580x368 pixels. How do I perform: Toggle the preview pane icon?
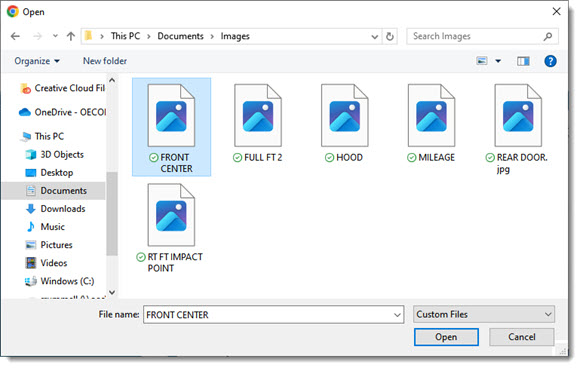[523, 61]
